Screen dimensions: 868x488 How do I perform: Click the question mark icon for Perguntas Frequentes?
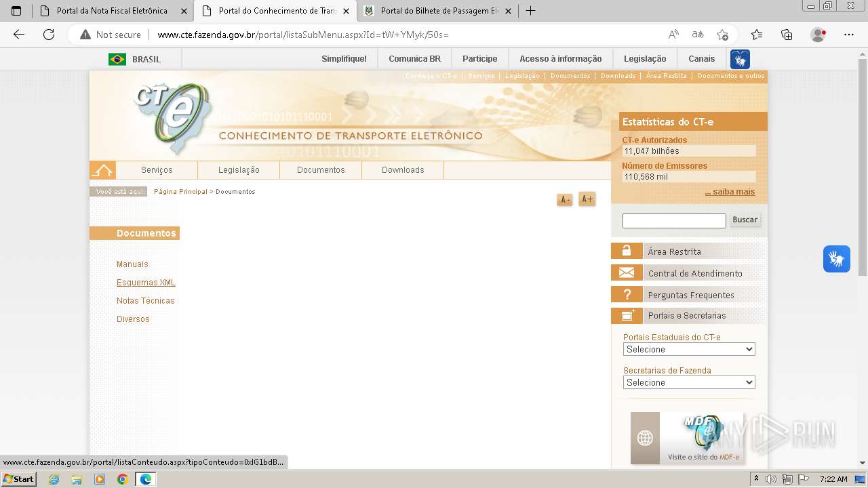(627, 294)
